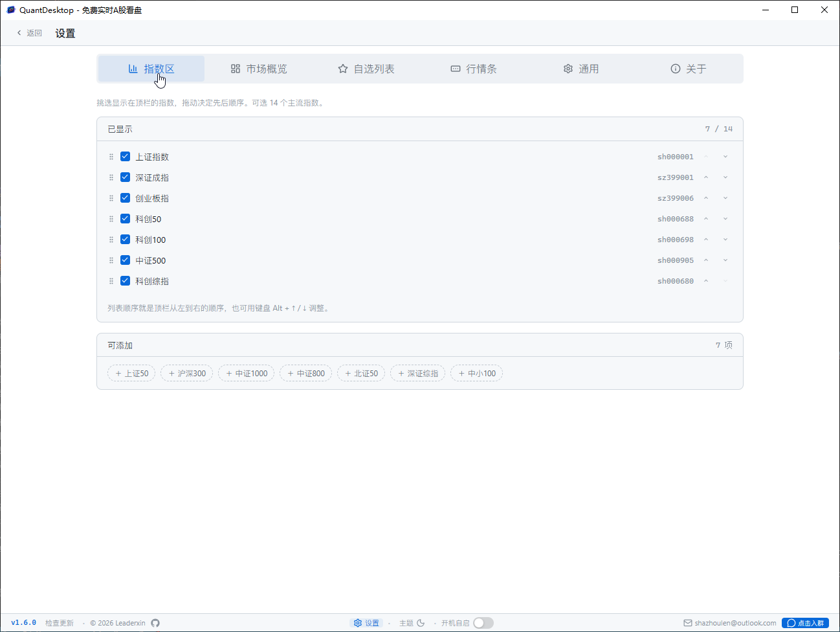Viewport: 840px width, 632px height.
Task: Click the drag handle for 科创综指
Action: [111, 281]
